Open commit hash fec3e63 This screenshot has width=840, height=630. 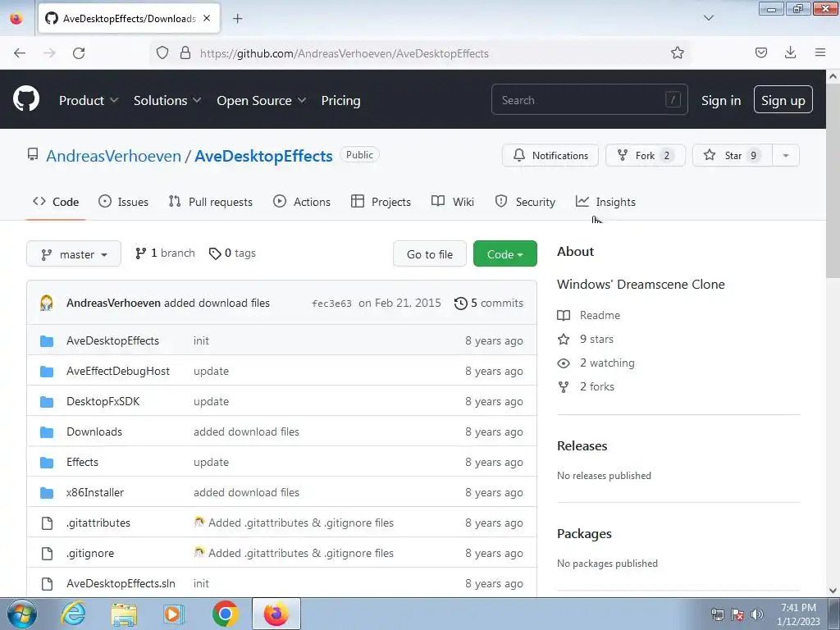331,304
